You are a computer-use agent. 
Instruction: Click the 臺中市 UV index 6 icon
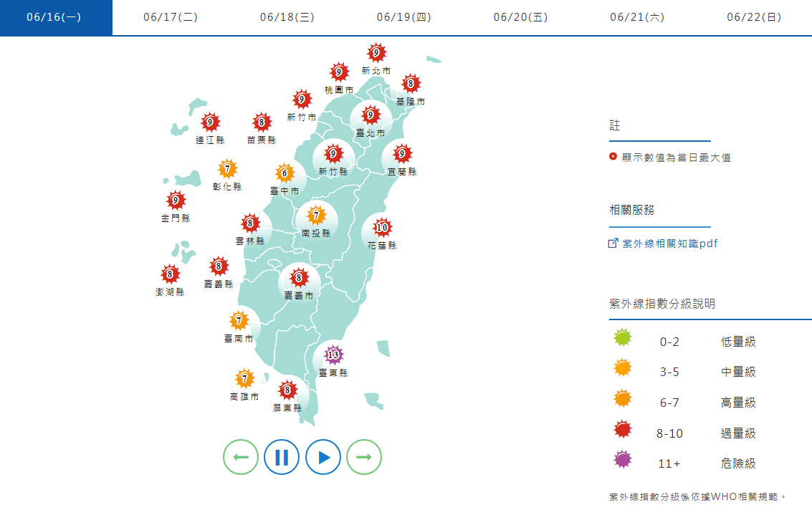[283, 173]
